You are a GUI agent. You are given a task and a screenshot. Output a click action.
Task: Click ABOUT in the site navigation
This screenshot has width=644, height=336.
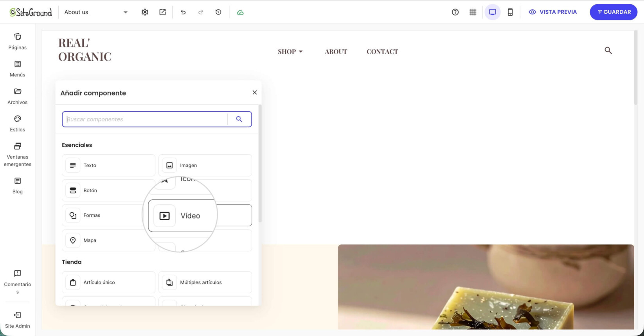click(336, 52)
